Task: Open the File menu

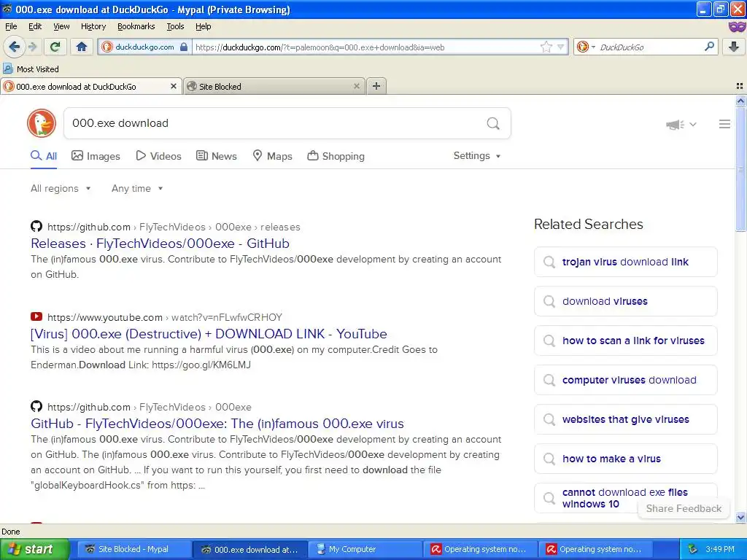Action: point(11,27)
